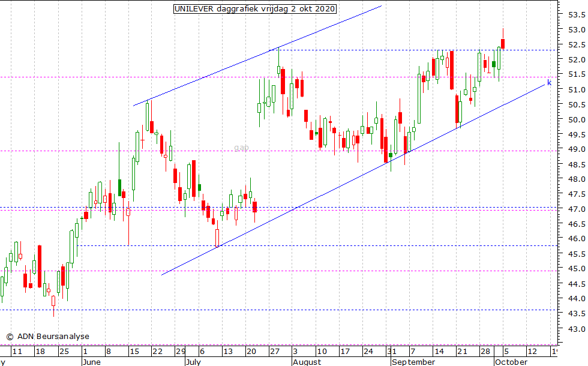Click date label 13 on time axis

click(x=228, y=352)
